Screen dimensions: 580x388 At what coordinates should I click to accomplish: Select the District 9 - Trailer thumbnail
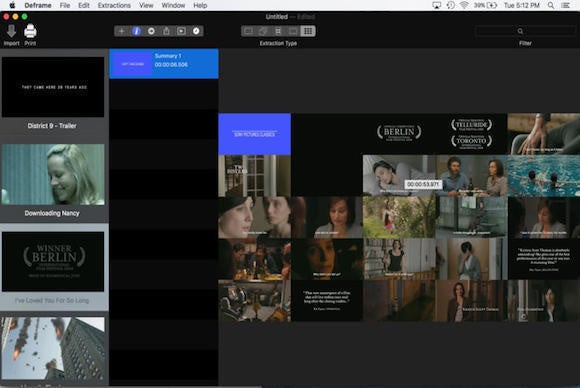point(53,87)
